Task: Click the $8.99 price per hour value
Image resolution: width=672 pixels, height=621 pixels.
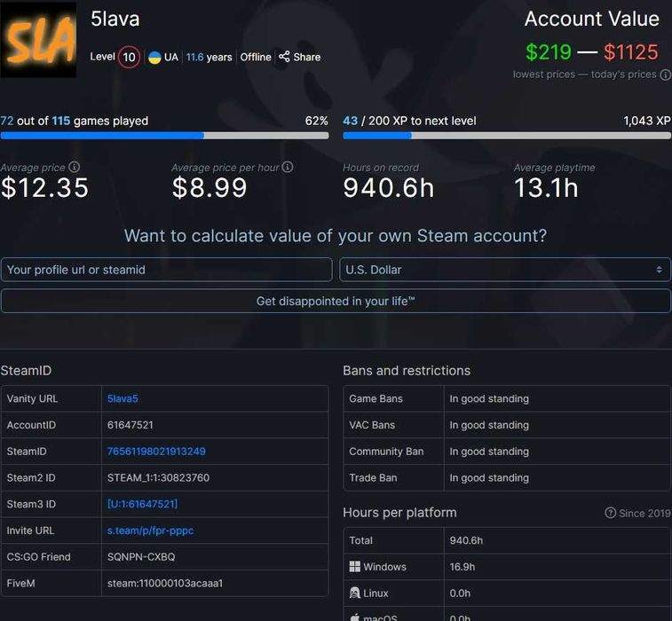Action: tap(210, 188)
